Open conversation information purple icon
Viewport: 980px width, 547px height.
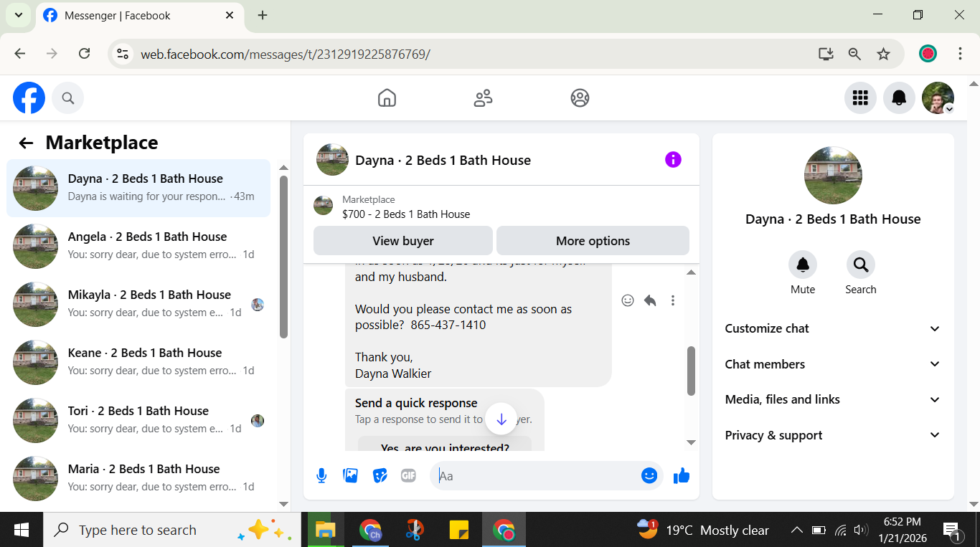pos(673,160)
